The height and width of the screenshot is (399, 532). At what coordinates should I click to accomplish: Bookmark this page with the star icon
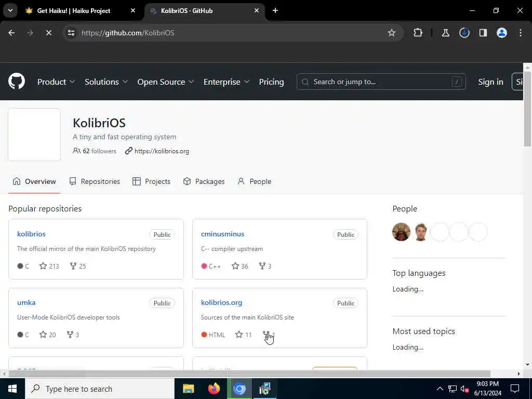[392, 33]
